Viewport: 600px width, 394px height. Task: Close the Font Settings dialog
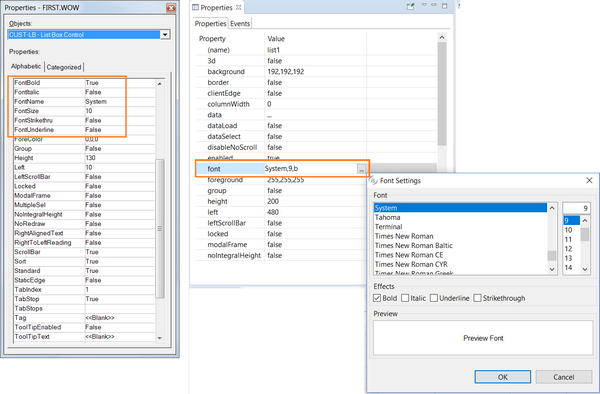(589, 180)
